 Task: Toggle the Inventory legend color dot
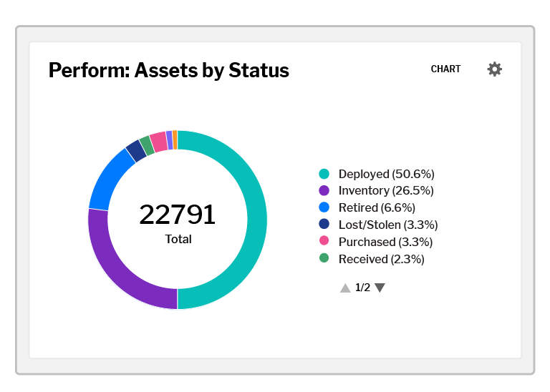click(324, 190)
